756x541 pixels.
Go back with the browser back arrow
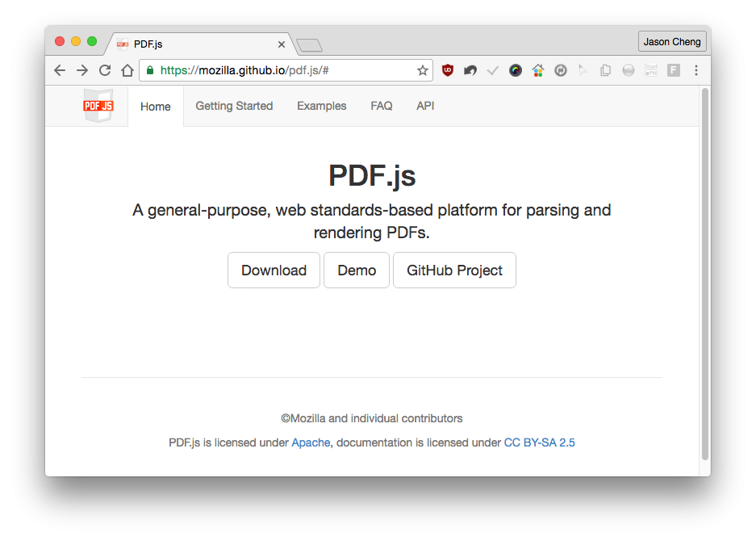click(x=60, y=70)
